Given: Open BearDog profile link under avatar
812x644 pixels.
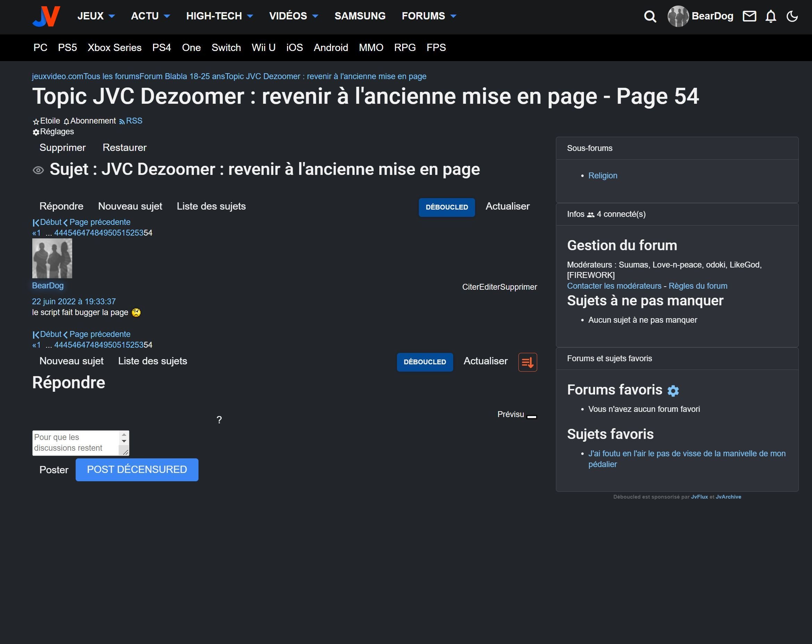Looking at the screenshot, I should click(48, 286).
